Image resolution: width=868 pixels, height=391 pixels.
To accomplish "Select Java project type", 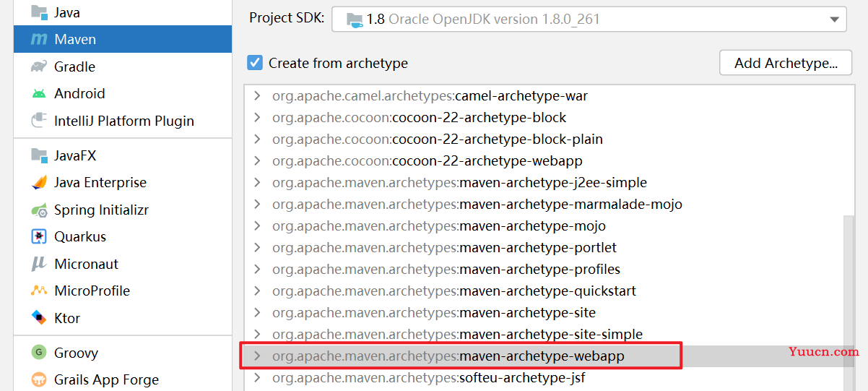I will [123, 12].
